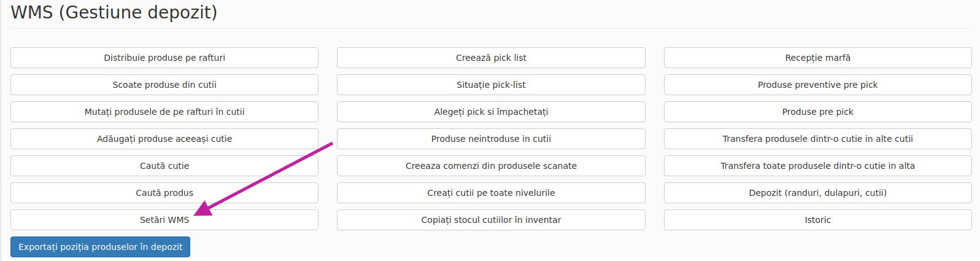View the Istoric page
The height and width of the screenshot is (261, 980).
point(818,220)
